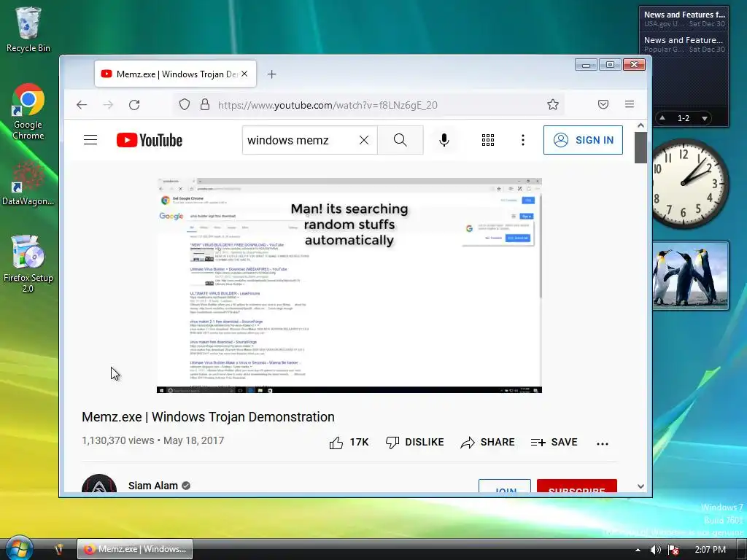
Task: Open the YouTube guide menu
Action: [x=90, y=140]
